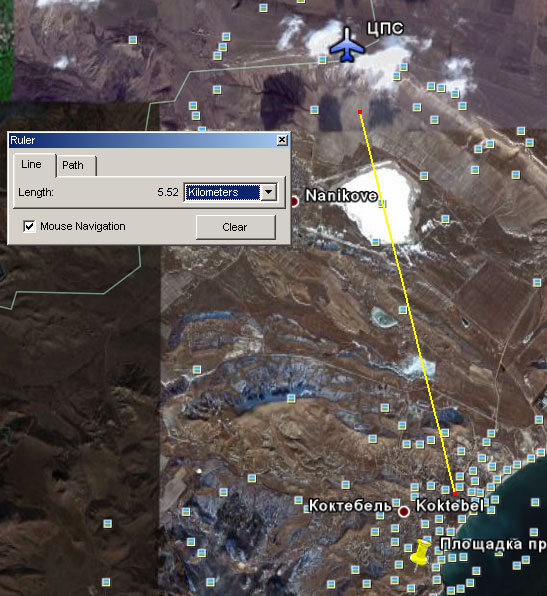Click the yellow ruler measurement line
The width and height of the screenshot is (547, 596).
point(407,303)
